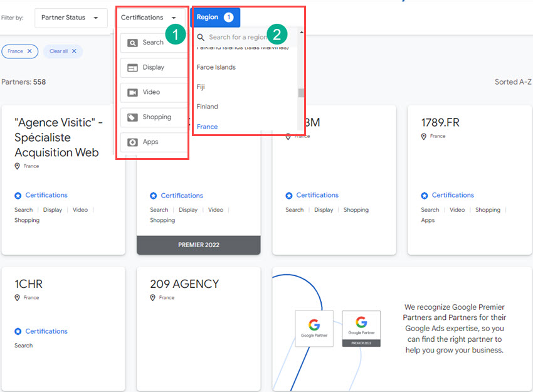This screenshot has height=392, width=533.
Task: Click Apps certification on 1789.FR card
Action: [x=428, y=220]
